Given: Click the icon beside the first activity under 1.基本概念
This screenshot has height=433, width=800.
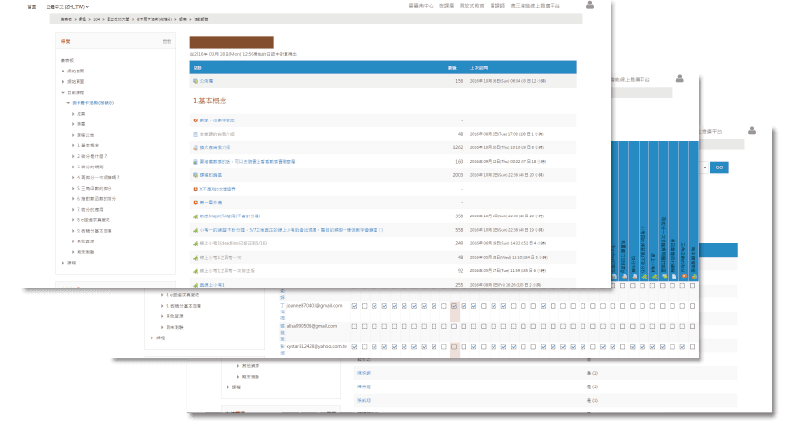Looking at the screenshot, I should pos(194,120).
